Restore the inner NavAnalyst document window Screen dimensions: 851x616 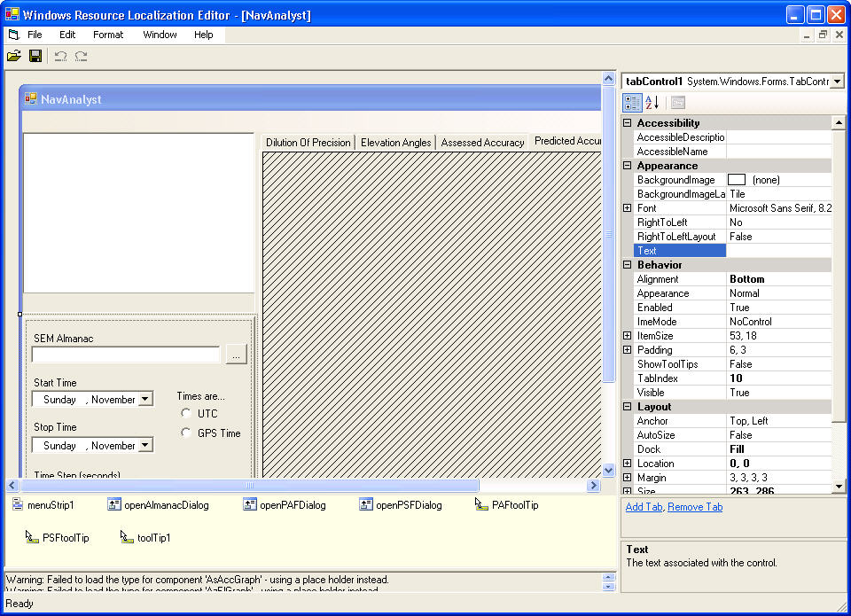823,35
